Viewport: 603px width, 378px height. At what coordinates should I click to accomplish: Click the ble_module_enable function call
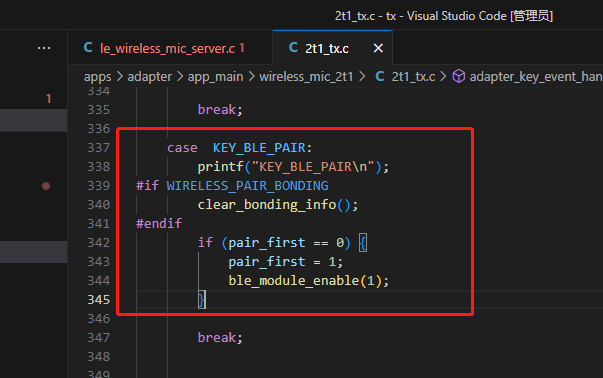coord(293,281)
